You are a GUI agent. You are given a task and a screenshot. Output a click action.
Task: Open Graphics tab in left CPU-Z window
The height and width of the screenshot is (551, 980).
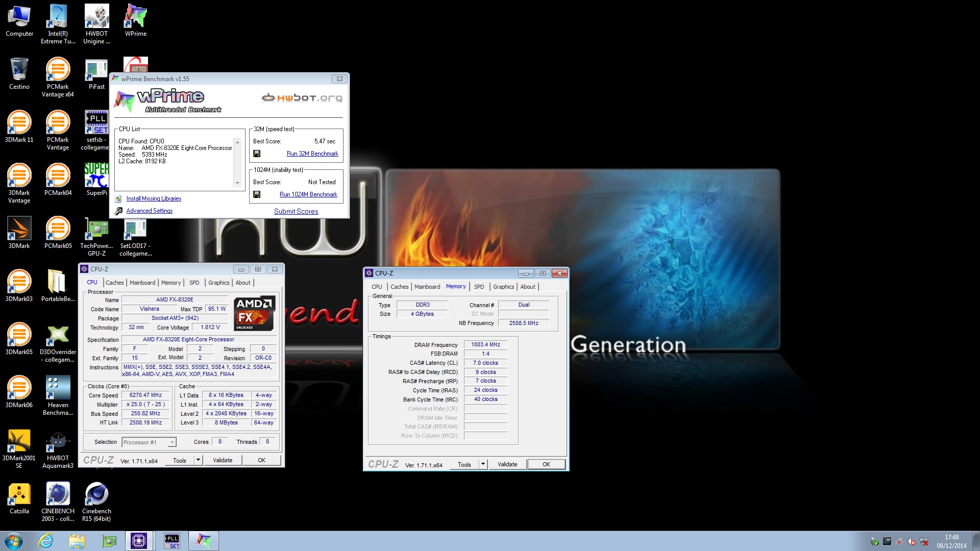click(x=218, y=283)
